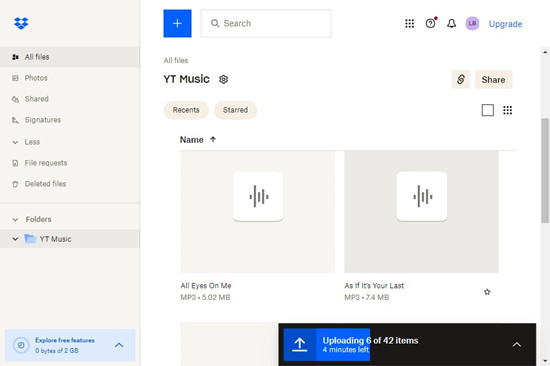
Task: Click the Signatures sidebar icon
Action: pos(15,120)
